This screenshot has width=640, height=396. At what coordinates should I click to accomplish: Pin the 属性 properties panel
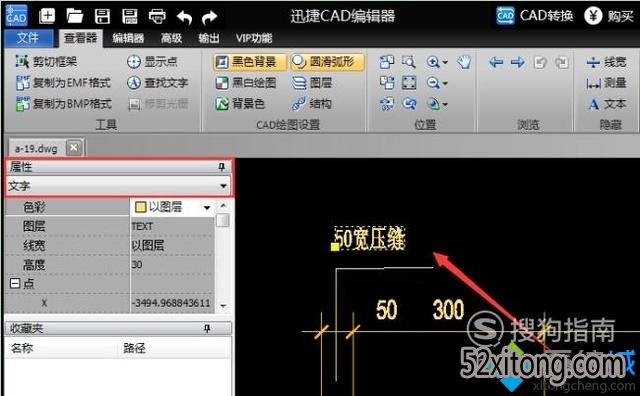point(222,167)
